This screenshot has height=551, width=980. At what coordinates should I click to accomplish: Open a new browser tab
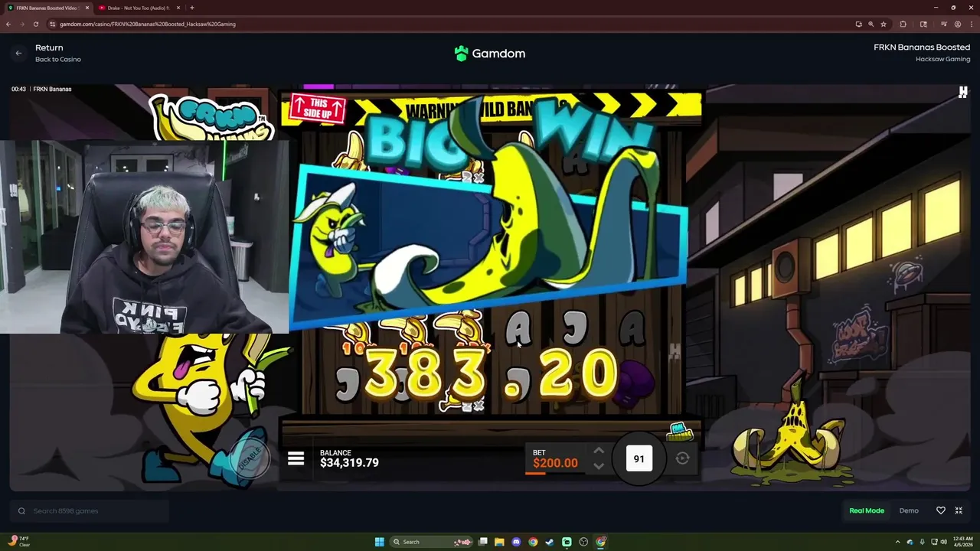point(191,8)
